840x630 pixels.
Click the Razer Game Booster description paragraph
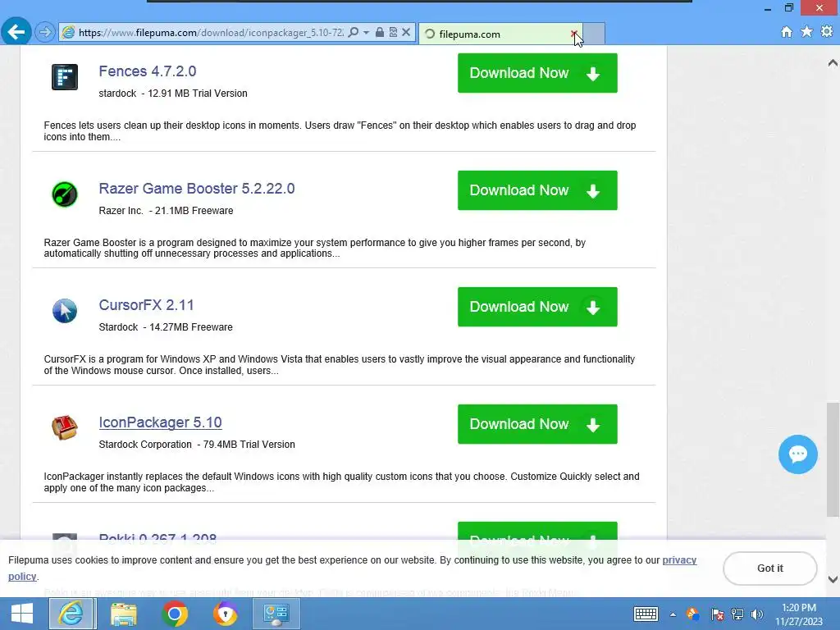coord(314,248)
